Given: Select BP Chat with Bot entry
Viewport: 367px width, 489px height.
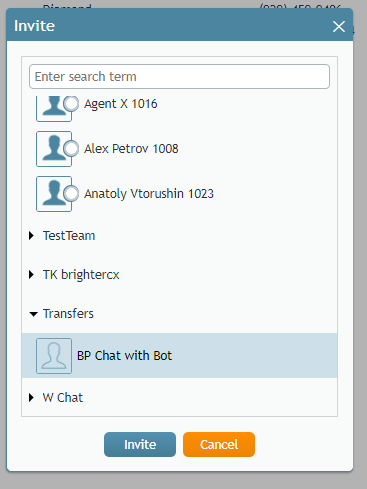Looking at the screenshot, I should point(180,355).
